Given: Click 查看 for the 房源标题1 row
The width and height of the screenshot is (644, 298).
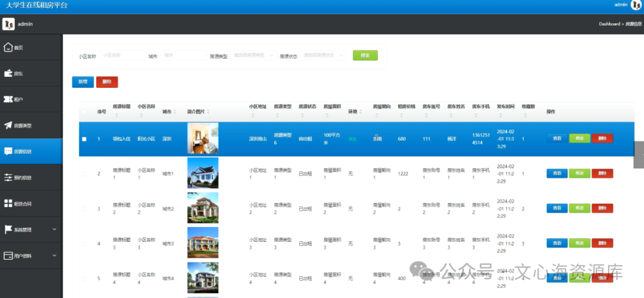Looking at the screenshot, I should click(557, 173).
